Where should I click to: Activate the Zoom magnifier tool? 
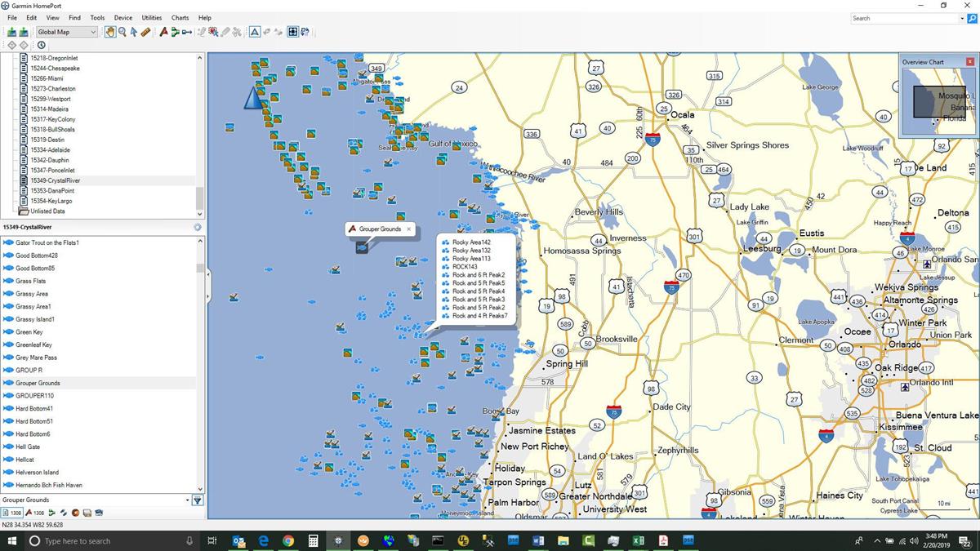[x=122, y=32]
